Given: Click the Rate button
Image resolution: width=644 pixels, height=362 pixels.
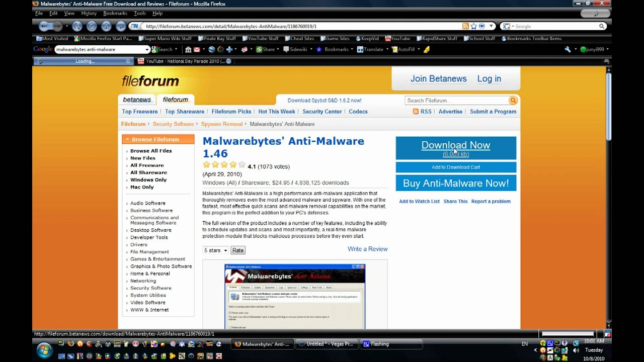Looking at the screenshot, I should point(238,250).
